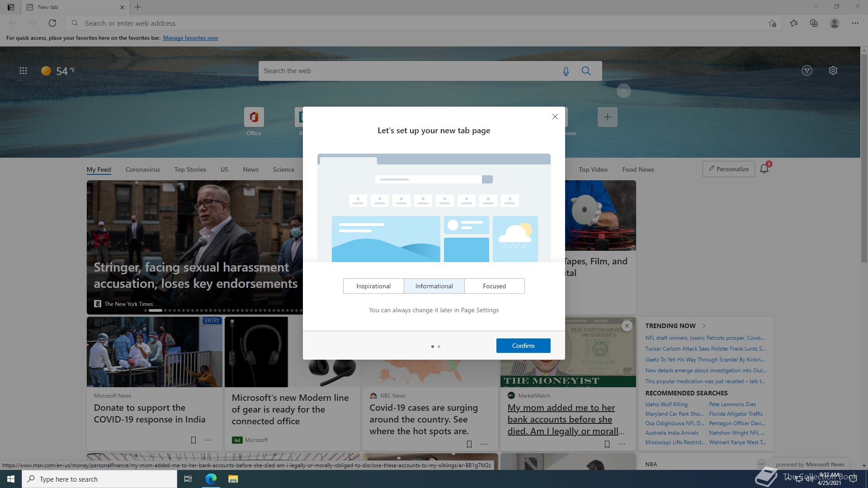Close the set up new tab page dialog
Viewport: 868px width, 488px height.
[555, 117]
